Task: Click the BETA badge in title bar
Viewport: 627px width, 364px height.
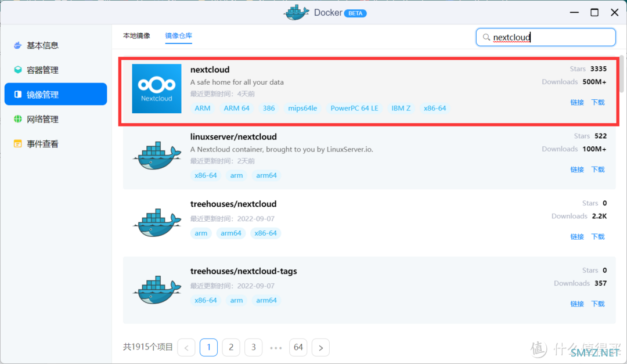Action: (x=355, y=13)
